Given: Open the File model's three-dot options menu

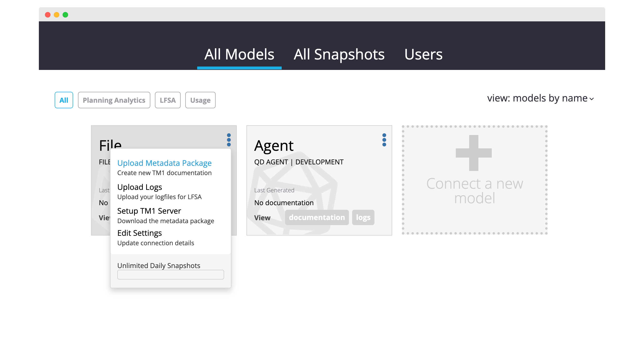Looking at the screenshot, I should pyautogui.click(x=229, y=140).
